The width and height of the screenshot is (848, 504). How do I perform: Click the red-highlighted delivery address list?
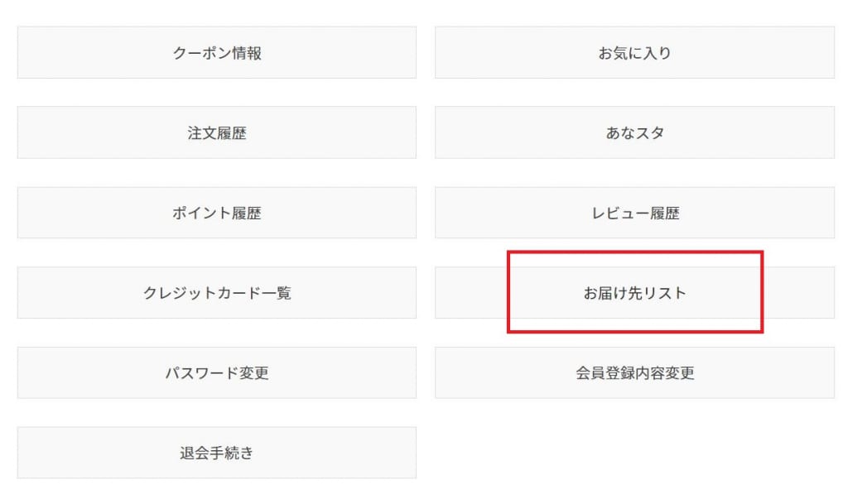(634, 293)
